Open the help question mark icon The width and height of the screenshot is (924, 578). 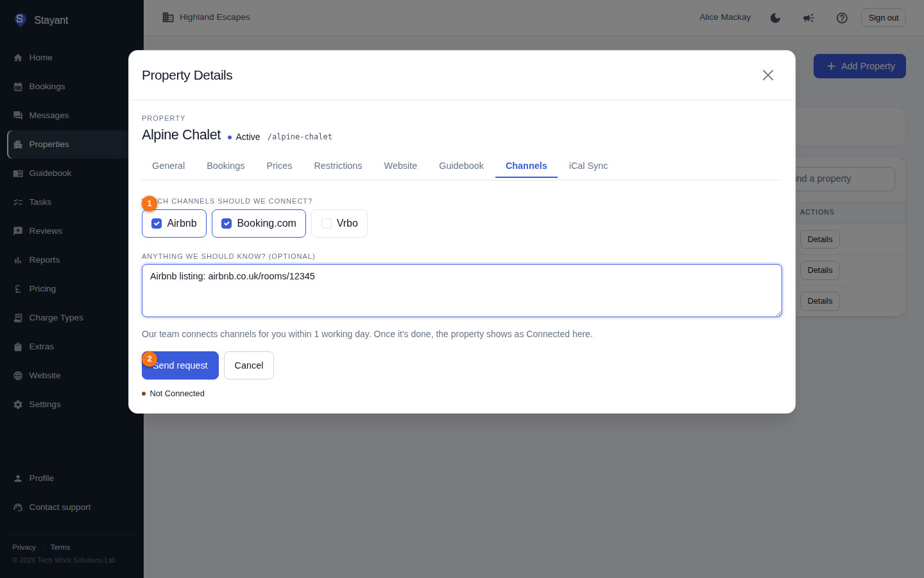pyautogui.click(x=842, y=18)
